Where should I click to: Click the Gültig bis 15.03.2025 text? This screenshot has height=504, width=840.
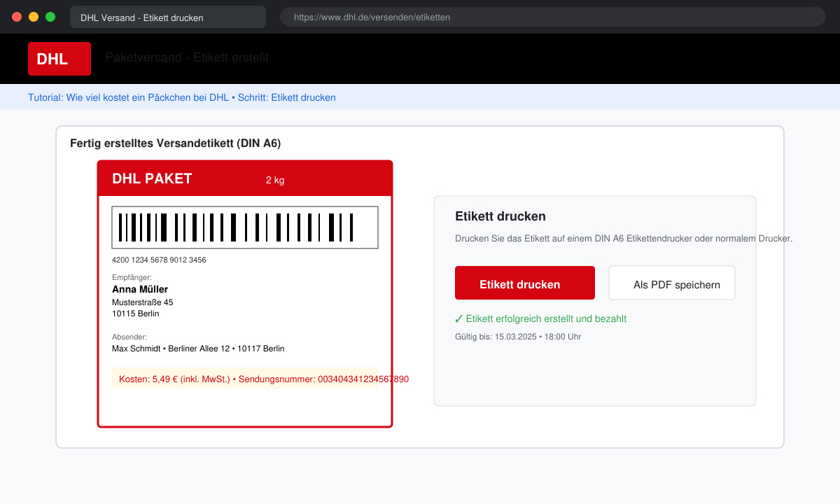tap(518, 337)
